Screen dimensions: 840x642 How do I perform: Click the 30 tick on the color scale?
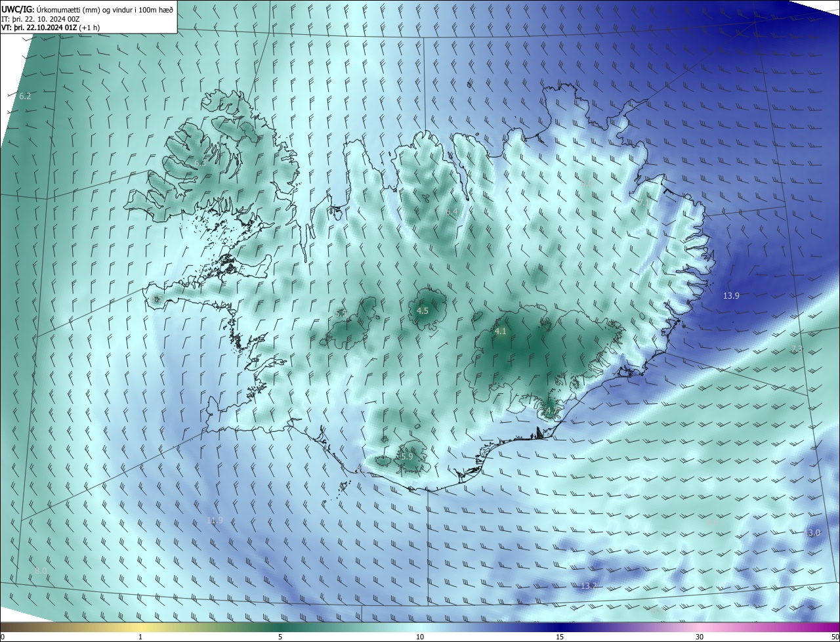coord(700,637)
